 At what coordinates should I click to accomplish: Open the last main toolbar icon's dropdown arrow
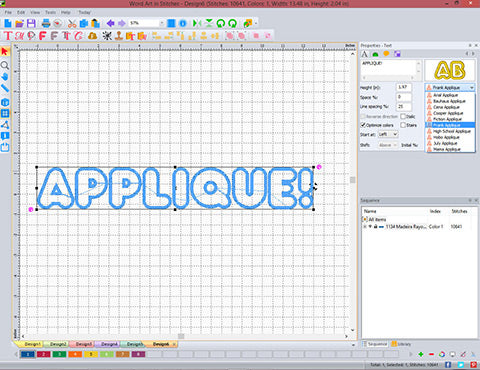(x=256, y=23)
